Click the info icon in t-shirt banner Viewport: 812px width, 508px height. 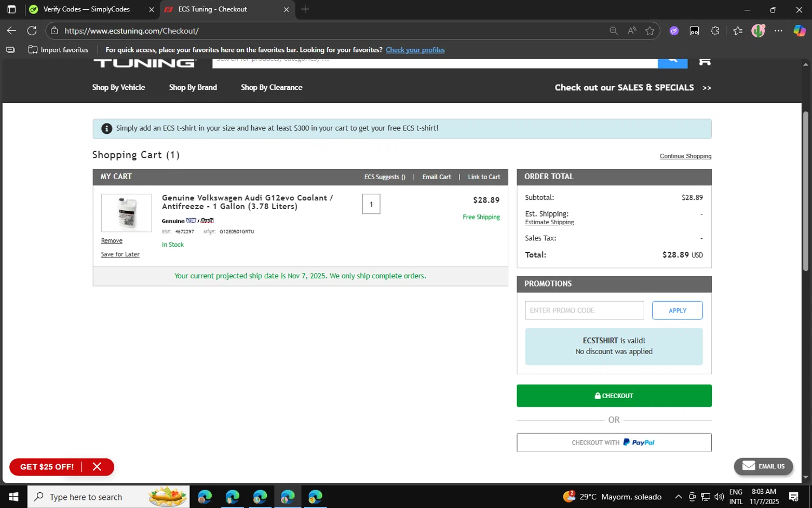click(x=107, y=129)
